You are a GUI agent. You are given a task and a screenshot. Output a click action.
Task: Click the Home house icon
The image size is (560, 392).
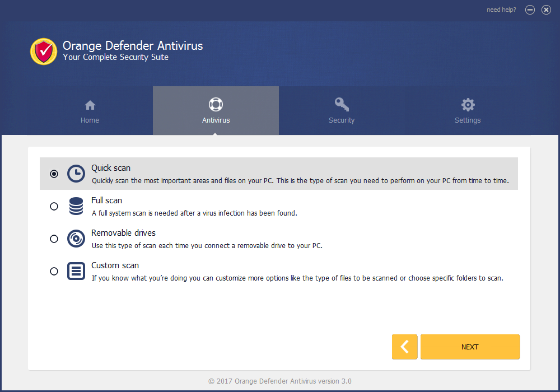pyautogui.click(x=90, y=105)
